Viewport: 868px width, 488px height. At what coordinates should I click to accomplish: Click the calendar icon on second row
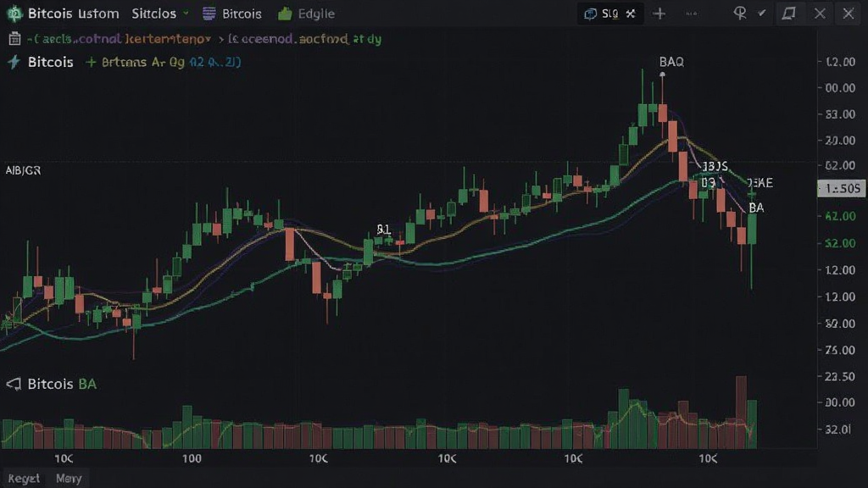click(x=14, y=39)
